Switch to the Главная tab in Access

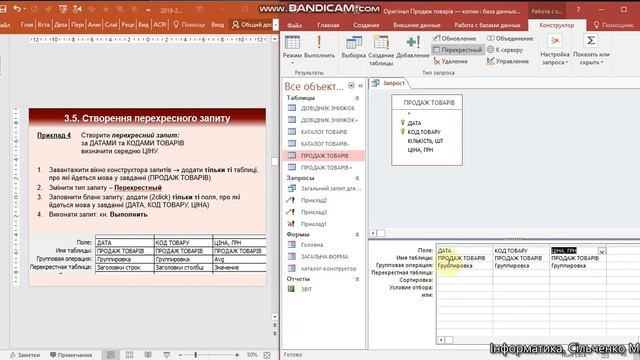pos(328,25)
